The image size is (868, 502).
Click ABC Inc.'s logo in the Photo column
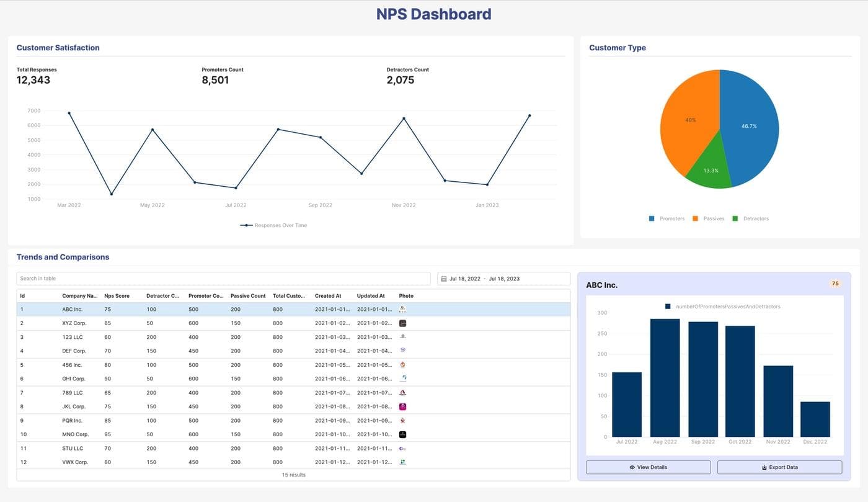coord(402,308)
